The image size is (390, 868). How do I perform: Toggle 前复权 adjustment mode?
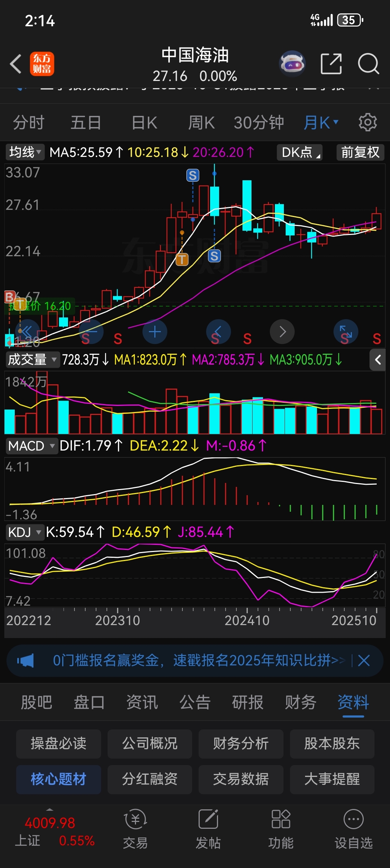click(360, 152)
